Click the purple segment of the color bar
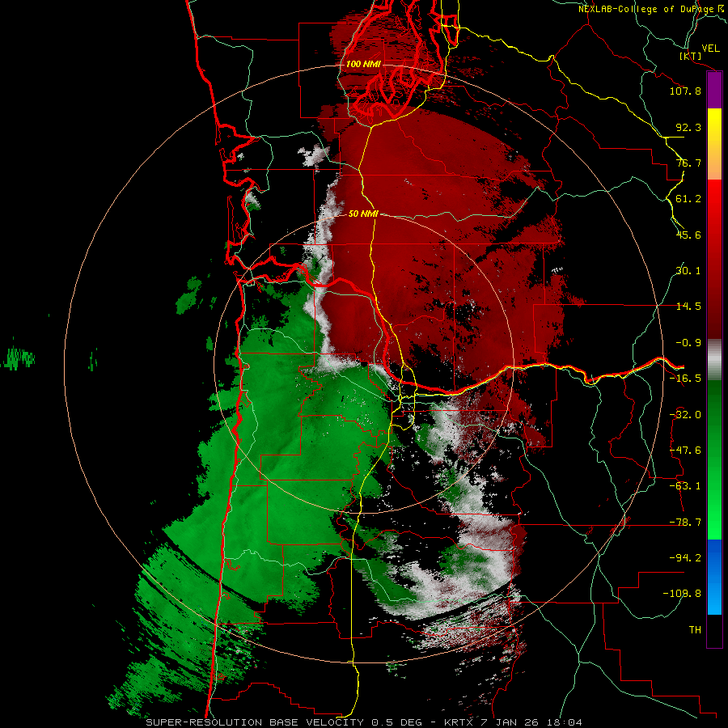This screenshot has width=728, height=728. [714, 91]
